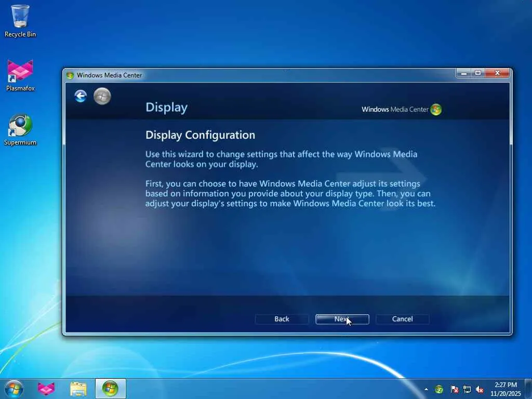Screen dimensions: 532x399
Task: Click the Media Center title bar icon
Action: pyautogui.click(x=70, y=75)
